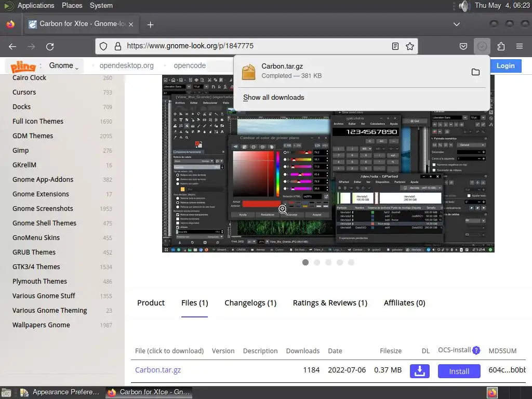The width and height of the screenshot is (532, 399).
Task: Open the Places menu
Action: point(72,5)
